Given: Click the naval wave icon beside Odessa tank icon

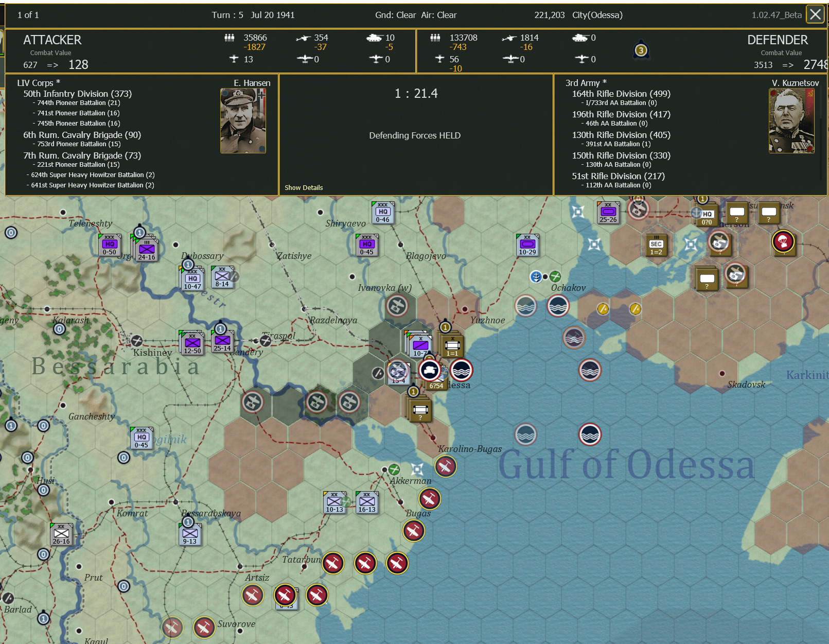Looking at the screenshot, I should pos(462,370).
